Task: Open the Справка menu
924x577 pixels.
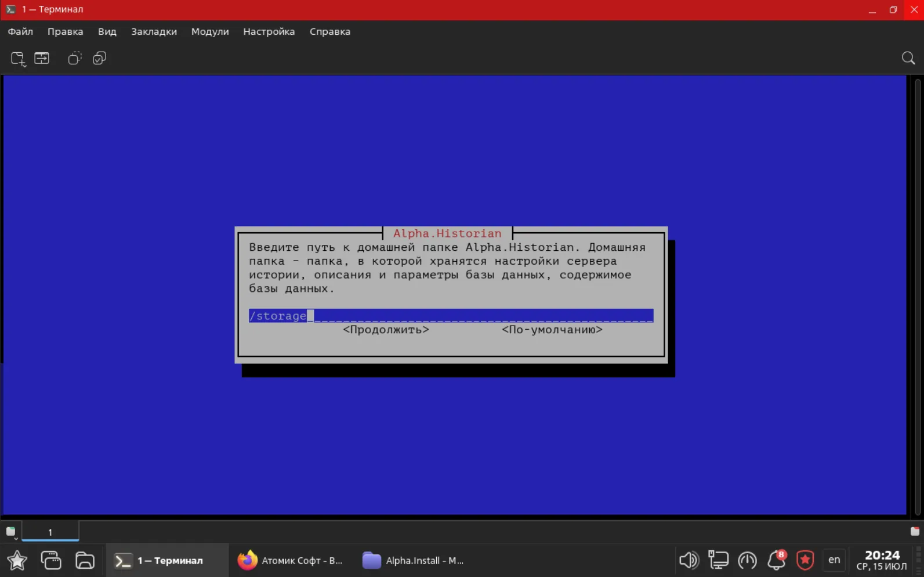Action: point(330,31)
